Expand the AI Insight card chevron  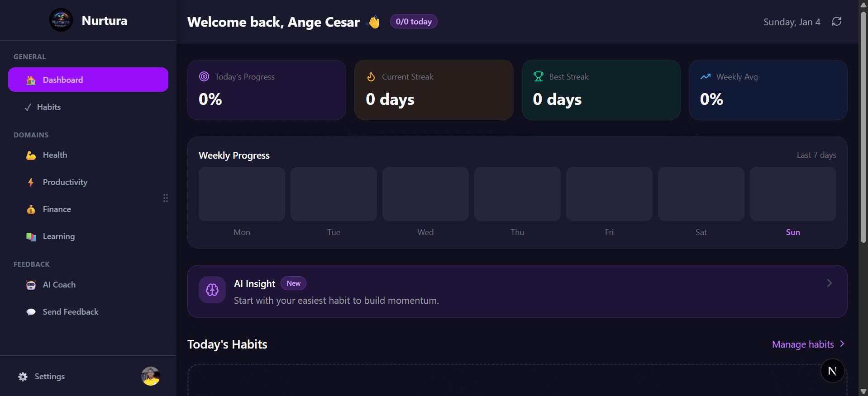point(829,283)
